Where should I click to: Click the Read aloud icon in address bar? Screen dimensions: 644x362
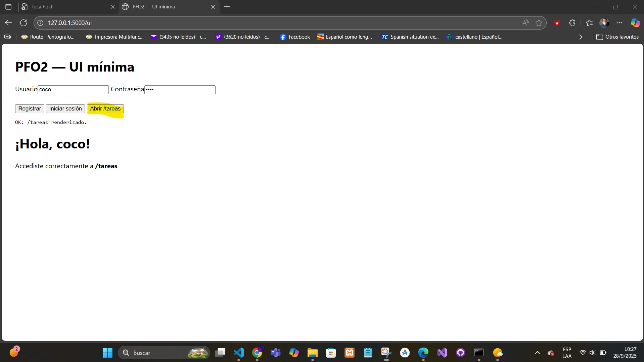[x=525, y=23]
